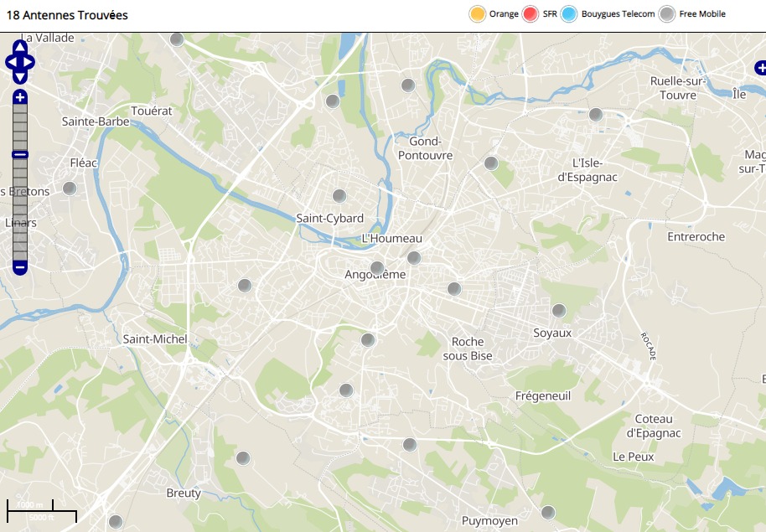Click antenna marker above Saint-Cybard label
The height and width of the screenshot is (532, 766).
339,196
